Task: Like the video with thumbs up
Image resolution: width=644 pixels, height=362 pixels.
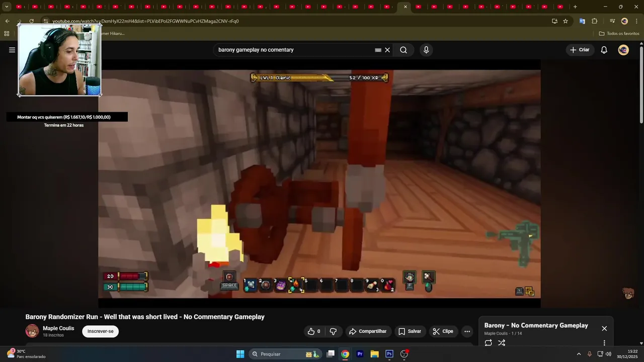Action: pos(314,331)
